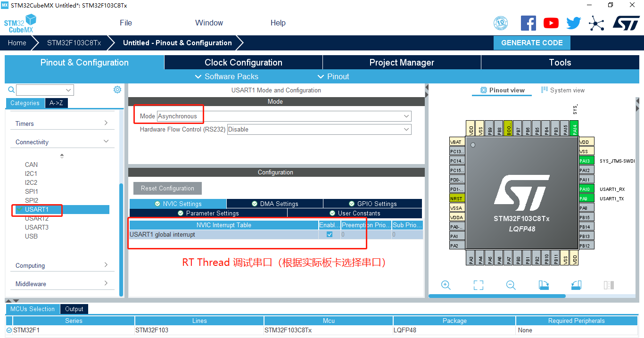Click the ST logo in header
This screenshot has height=338, width=644.
click(626, 23)
